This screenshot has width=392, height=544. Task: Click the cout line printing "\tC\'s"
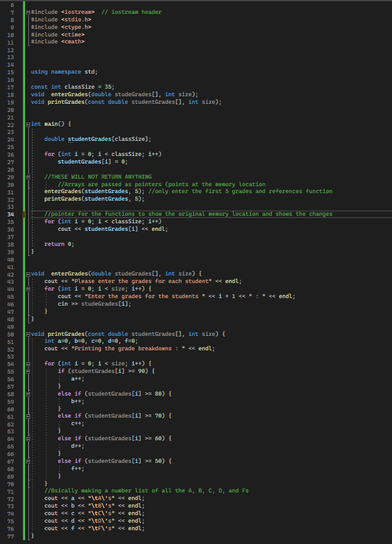(95, 513)
